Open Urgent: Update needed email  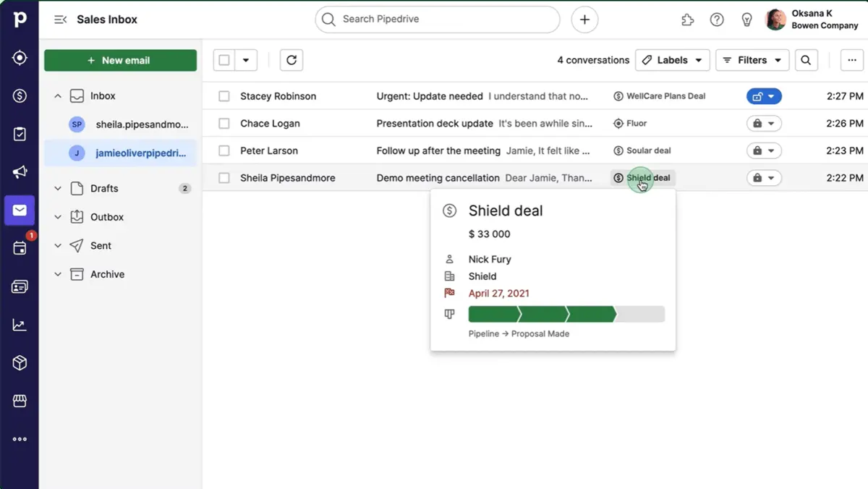tap(430, 96)
